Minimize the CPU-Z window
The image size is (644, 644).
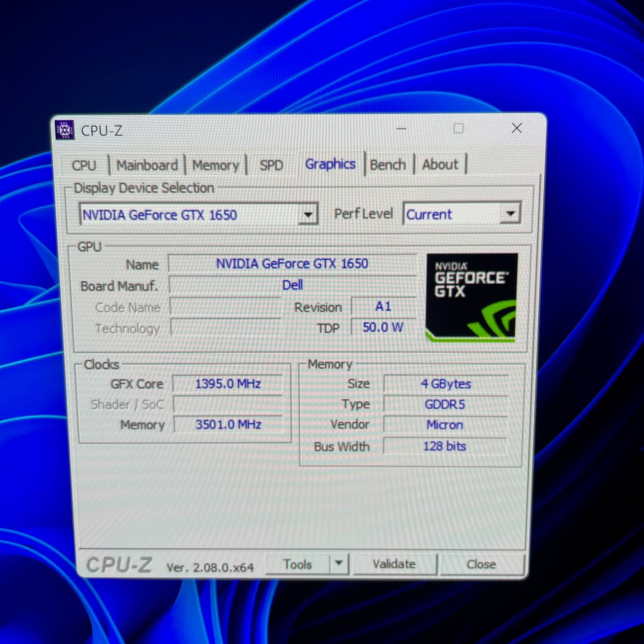pyautogui.click(x=401, y=129)
